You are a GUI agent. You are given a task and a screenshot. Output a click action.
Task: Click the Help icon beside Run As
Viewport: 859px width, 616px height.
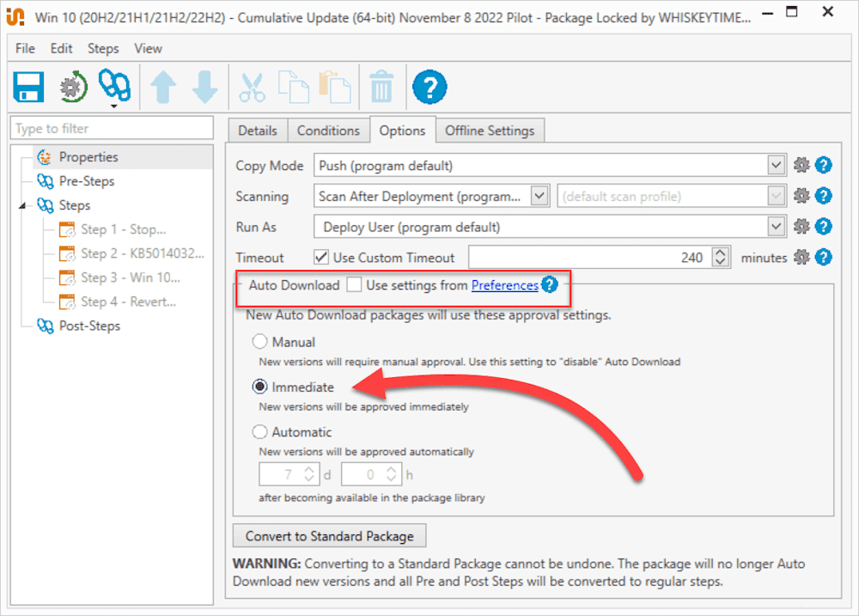pos(823,227)
